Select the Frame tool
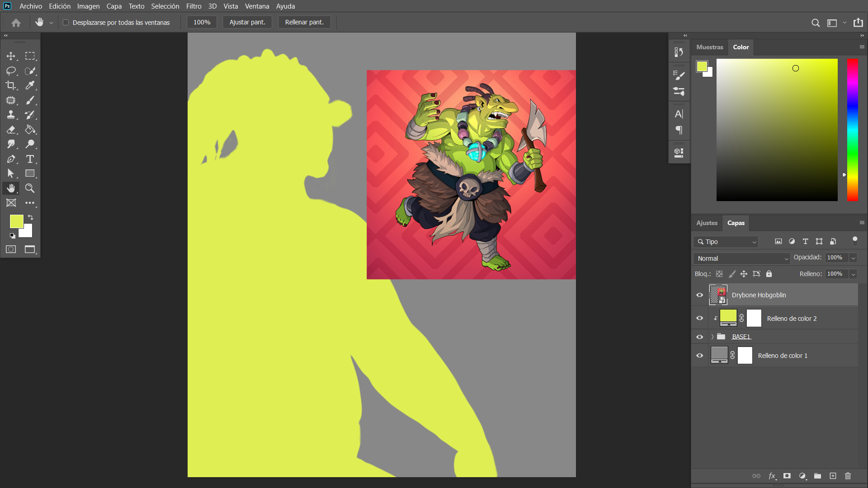868x488 pixels. click(11, 203)
